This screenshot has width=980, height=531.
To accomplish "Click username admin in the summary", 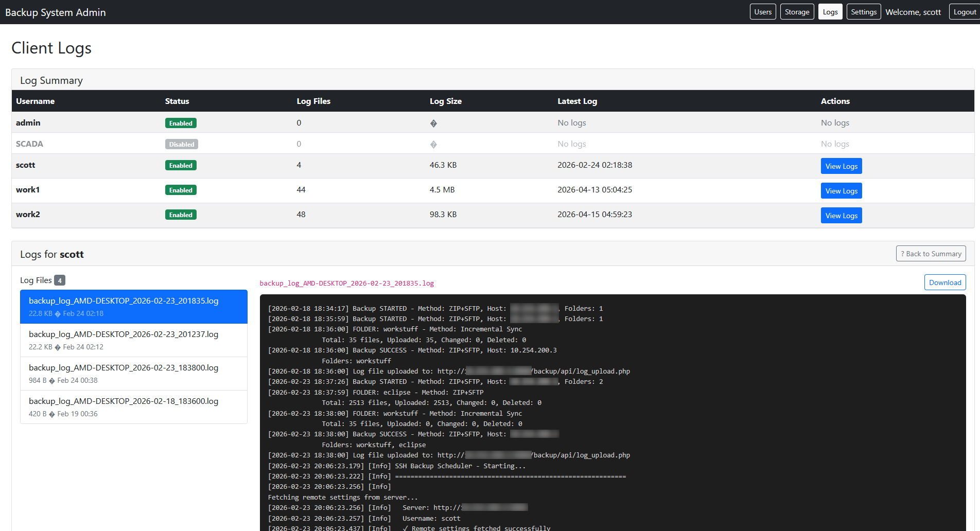I will (28, 122).
